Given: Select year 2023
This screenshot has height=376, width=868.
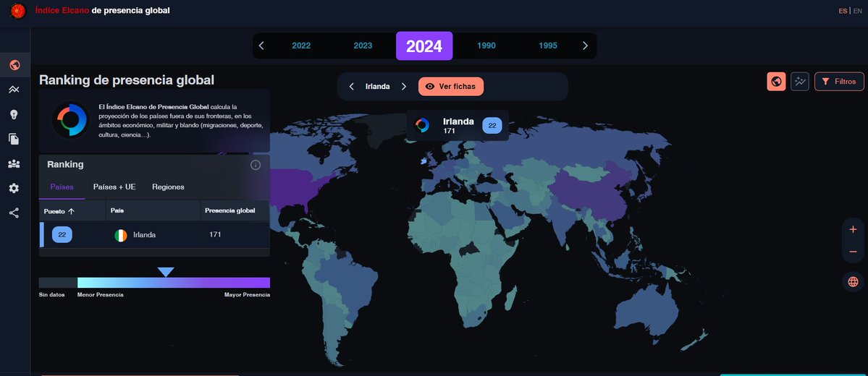Looking at the screenshot, I should point(363,46).
